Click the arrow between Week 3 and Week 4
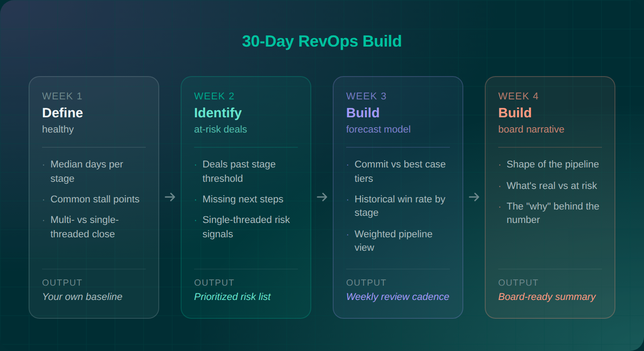This screenshot has width=644, height=351. pyautogui.click(x=474, y=197)
